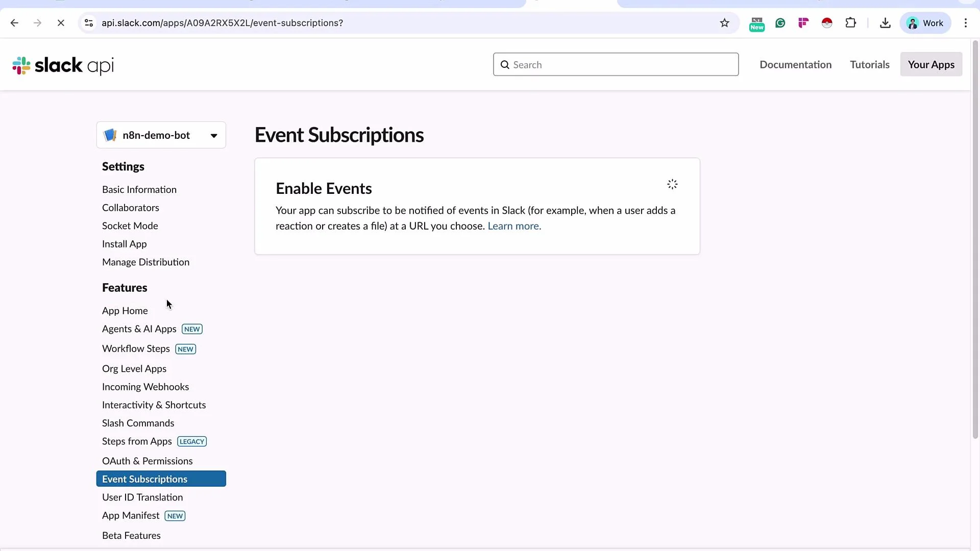Viewport: 980px width, 551px height.
Task: Click the pink grid extension icon
Action: 803,23
